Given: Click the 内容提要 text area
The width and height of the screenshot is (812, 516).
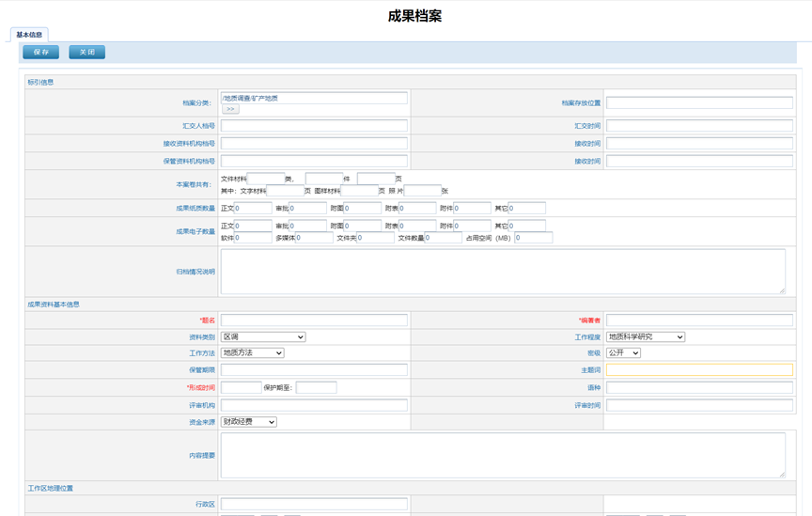Looking at the screenshot, I should [503, 456].
